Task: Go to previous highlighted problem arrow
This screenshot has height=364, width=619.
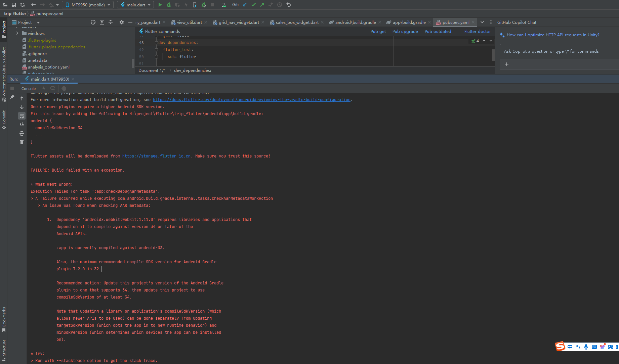Action: point(484,41)
